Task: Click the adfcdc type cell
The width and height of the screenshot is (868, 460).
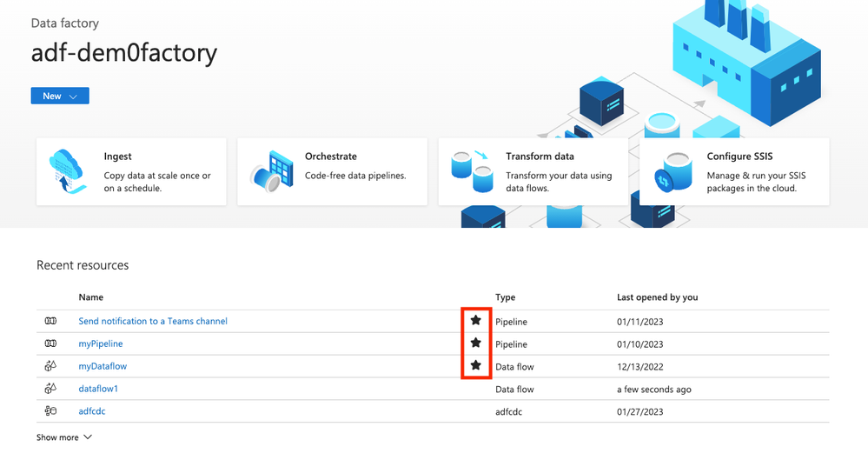Action: [x=509, y=412]
